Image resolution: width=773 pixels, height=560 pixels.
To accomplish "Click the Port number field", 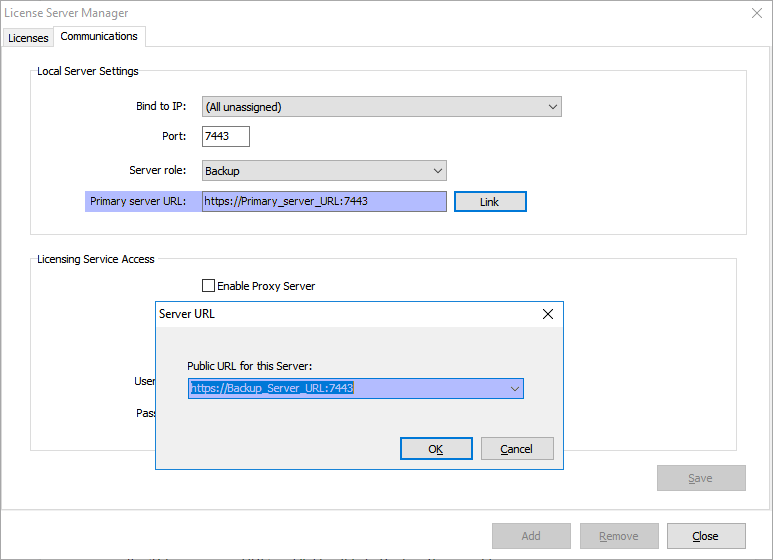I will coord(225,137).
